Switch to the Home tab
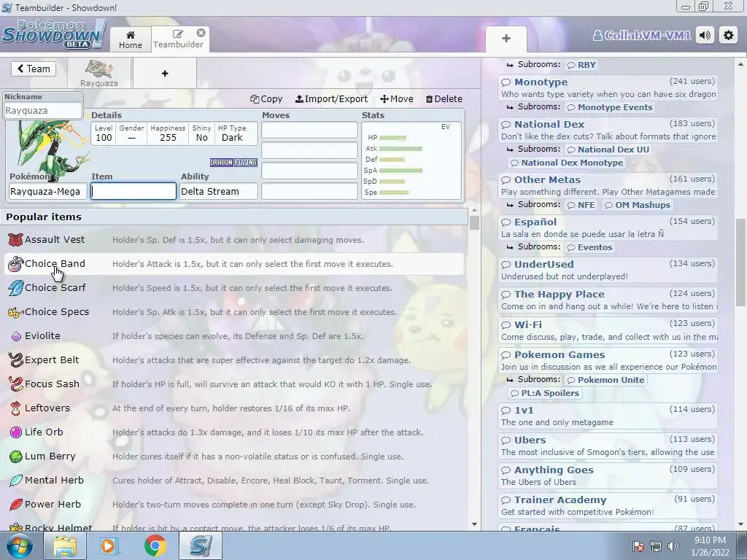Viewport: 747px width, 560px height. click(131, 39)
